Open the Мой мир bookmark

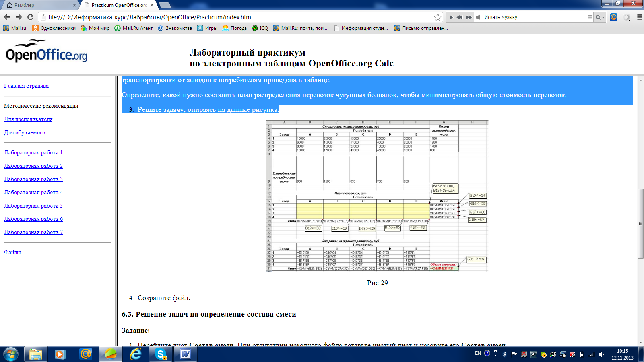(x=95, y=28)
